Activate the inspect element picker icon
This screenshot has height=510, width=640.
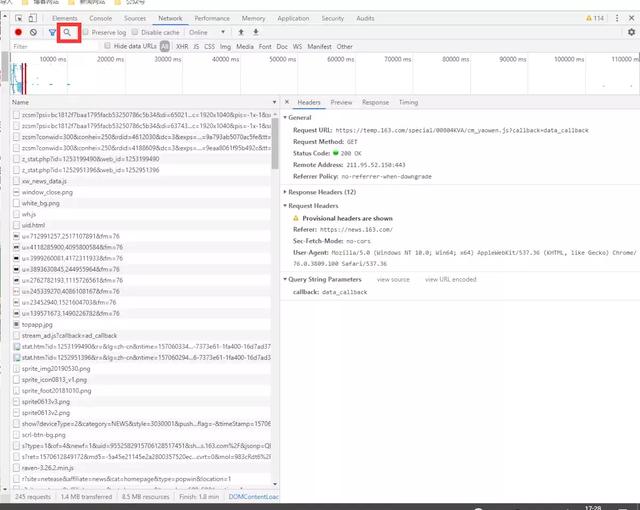point(19,18)
